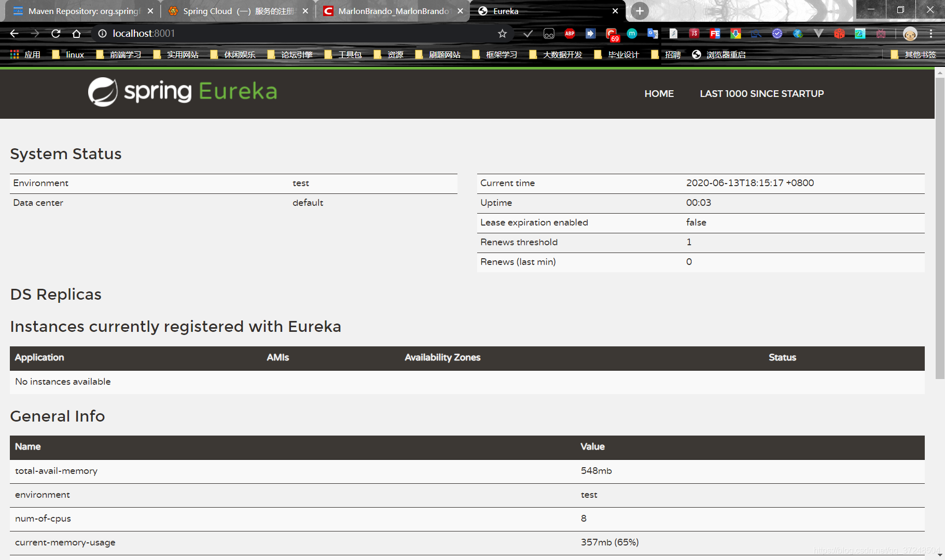
Task: Select the current time value 2020-06-13T18:15:17
Action: (750, 183)
